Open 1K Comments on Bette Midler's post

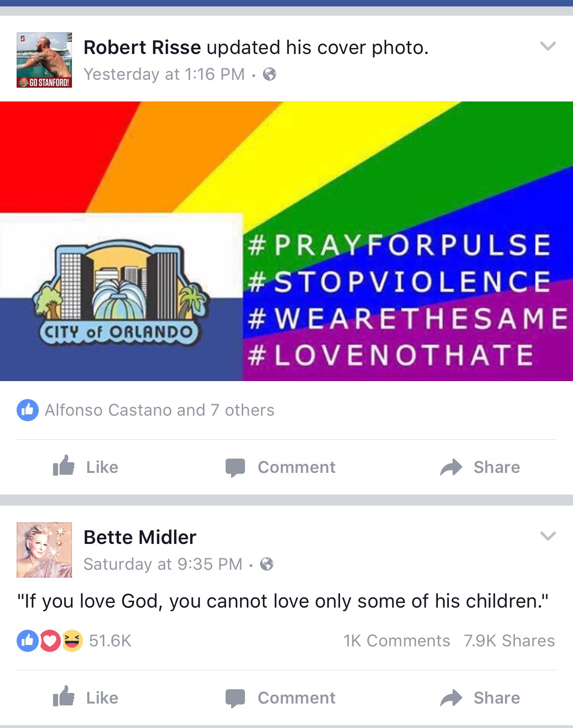397,640
